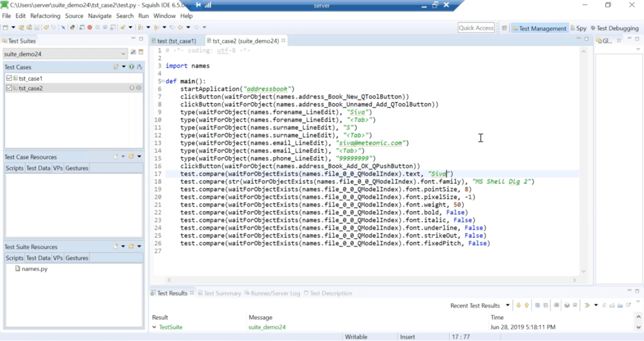Click the Previous Annotation toolbar icon
The image size is (644, 341).
point(156,28)
